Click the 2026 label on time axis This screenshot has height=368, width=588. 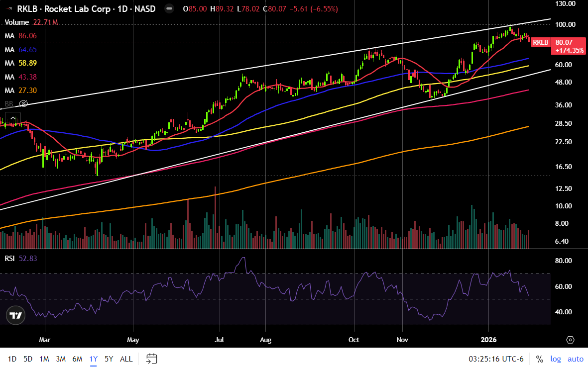488,340
